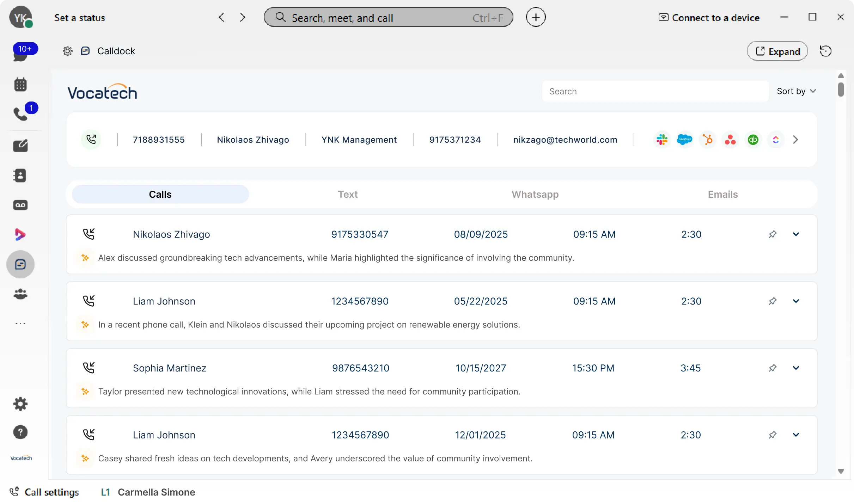Click the refresh icon next to Expand
This screenshot has height=504, width=854.
click(x=825, y=51)
